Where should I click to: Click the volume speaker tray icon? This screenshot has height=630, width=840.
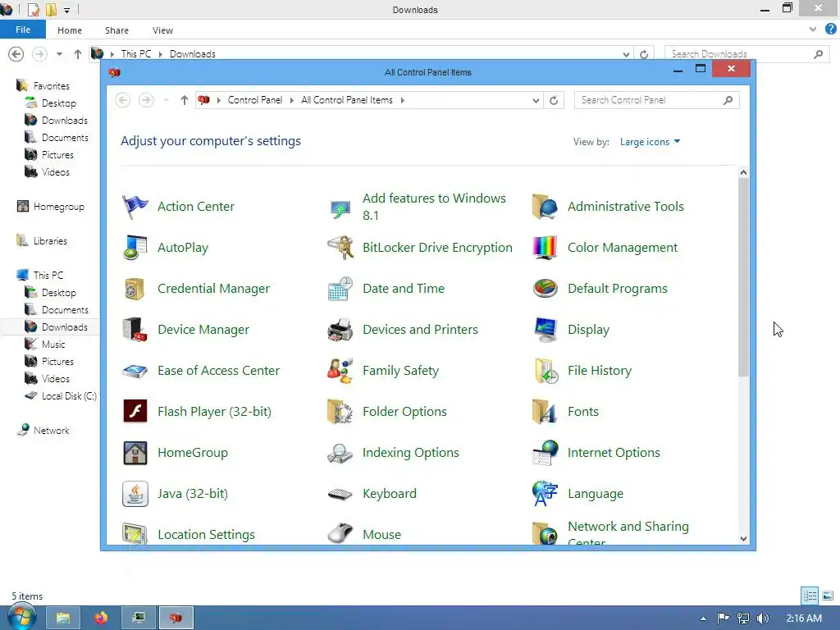(762, 619)
